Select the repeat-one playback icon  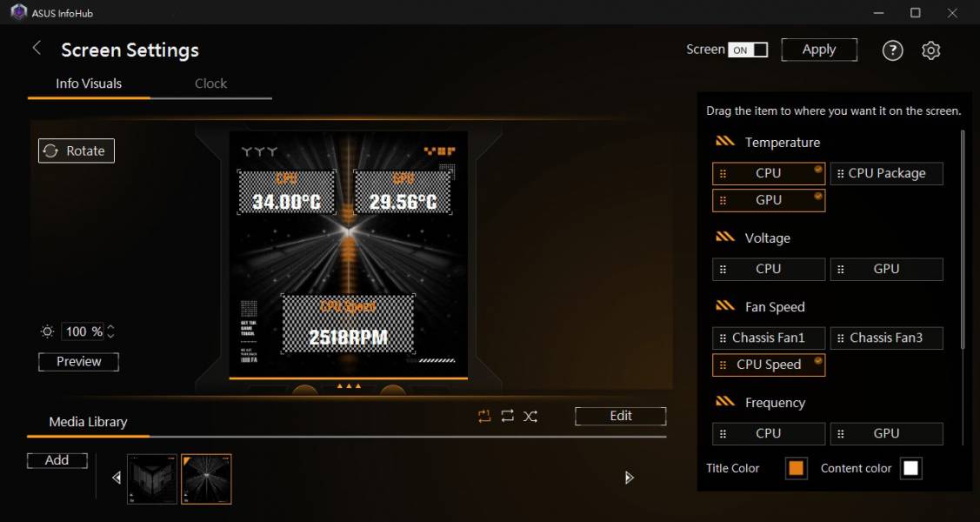[484, 417]
